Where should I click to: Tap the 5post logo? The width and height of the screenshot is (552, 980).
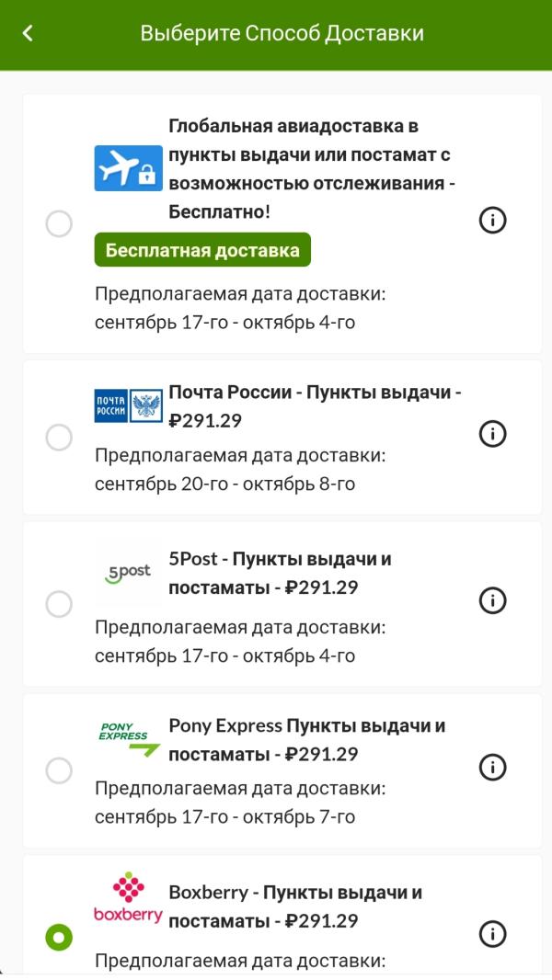point(128,573)
